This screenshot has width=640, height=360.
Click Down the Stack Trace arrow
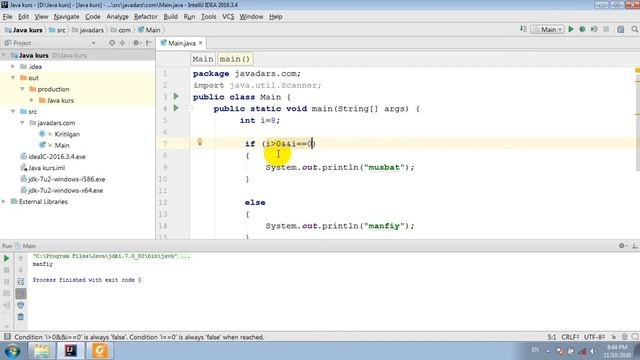tap(20, 270)
